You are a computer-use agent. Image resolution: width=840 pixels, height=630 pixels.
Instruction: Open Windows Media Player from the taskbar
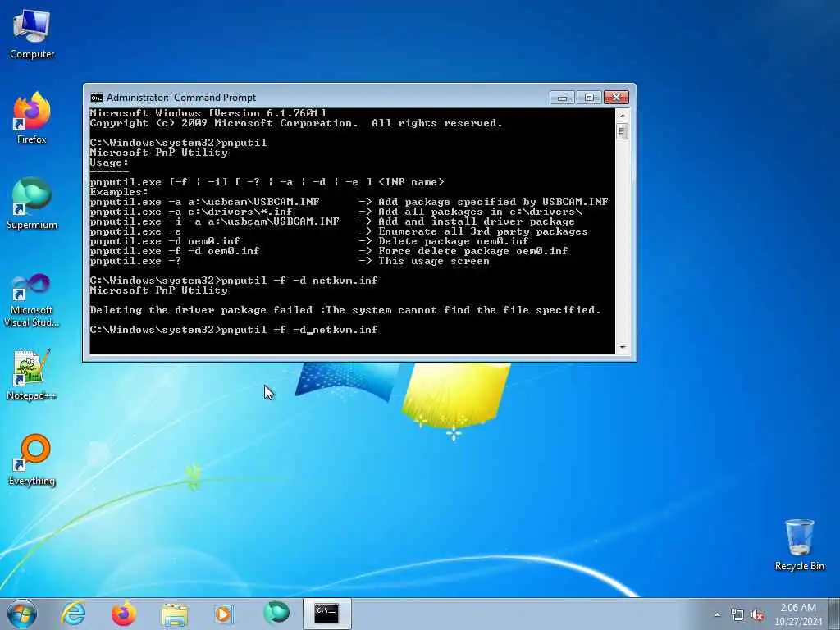coord(224,614)
